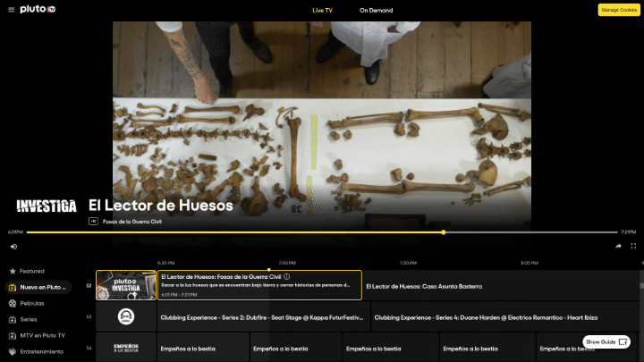Image resolution: width=644 pixels, height=362 pixels.
Task: Click El Lector de Huesos title
Action: [x=161, y=206]
